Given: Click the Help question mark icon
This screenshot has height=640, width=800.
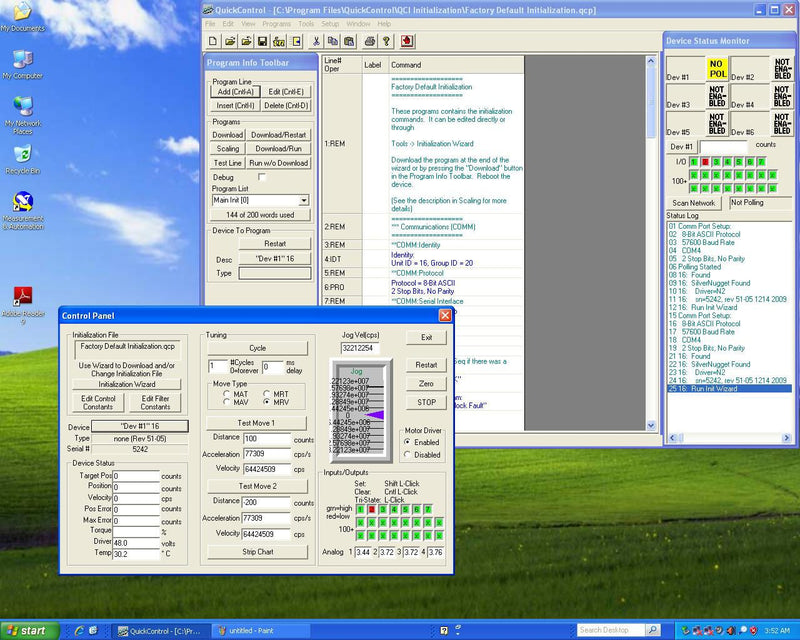Looking at the screenshot, I should [386, 41].
